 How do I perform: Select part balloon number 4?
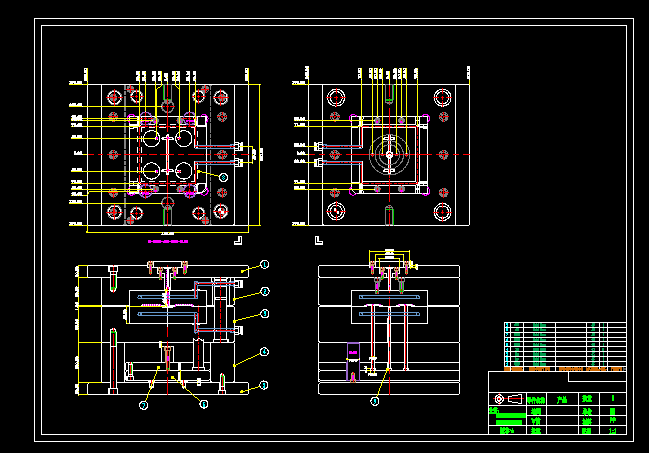pyautogui.click(x=264, y=352)
